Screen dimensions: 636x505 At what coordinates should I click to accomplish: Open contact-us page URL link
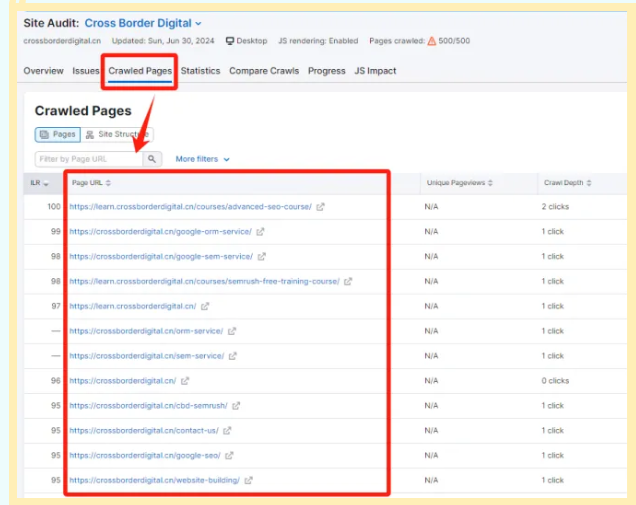[x=144, y=430]
